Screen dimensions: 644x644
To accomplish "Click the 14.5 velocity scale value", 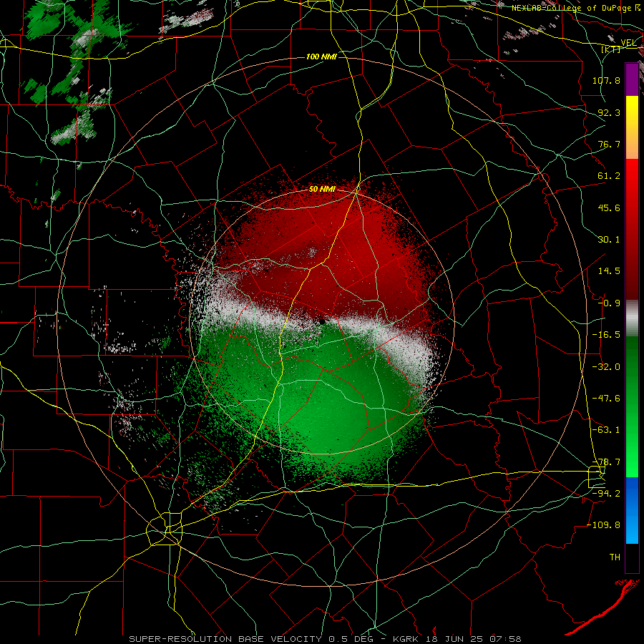I will (x=609, y=271).
